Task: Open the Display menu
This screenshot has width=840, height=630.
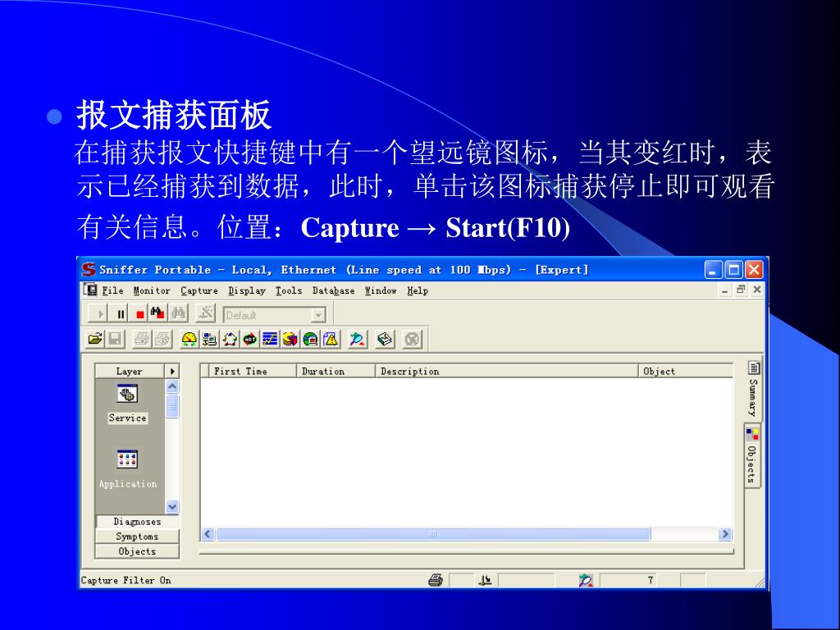Action: click(247, 290)
